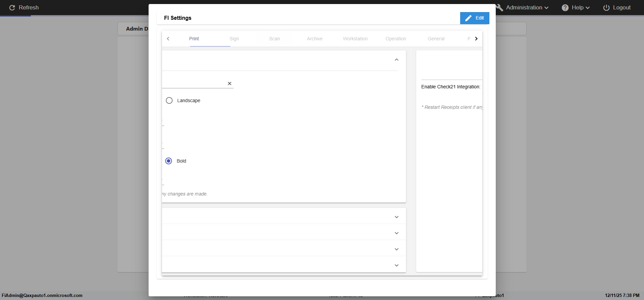Image resolution: width=644 pixels, height=300 pixels.
Task: Select the Bold radio button
Action: (x=169, y=161)
